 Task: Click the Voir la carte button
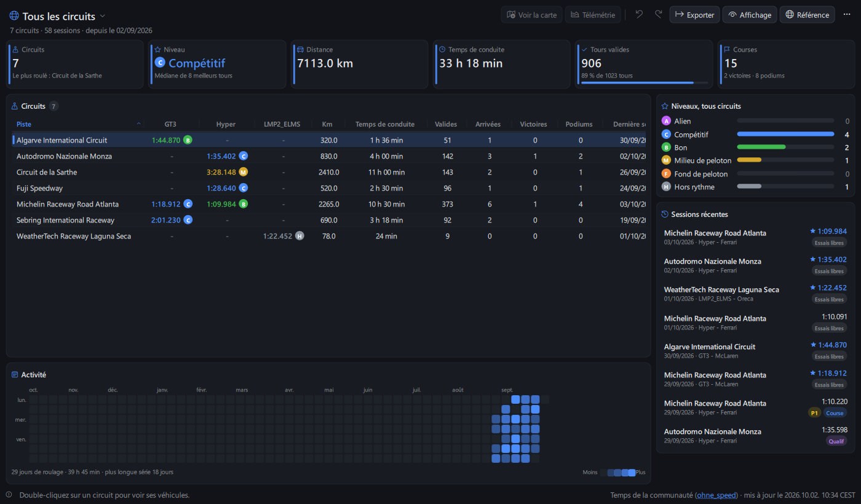531,15
